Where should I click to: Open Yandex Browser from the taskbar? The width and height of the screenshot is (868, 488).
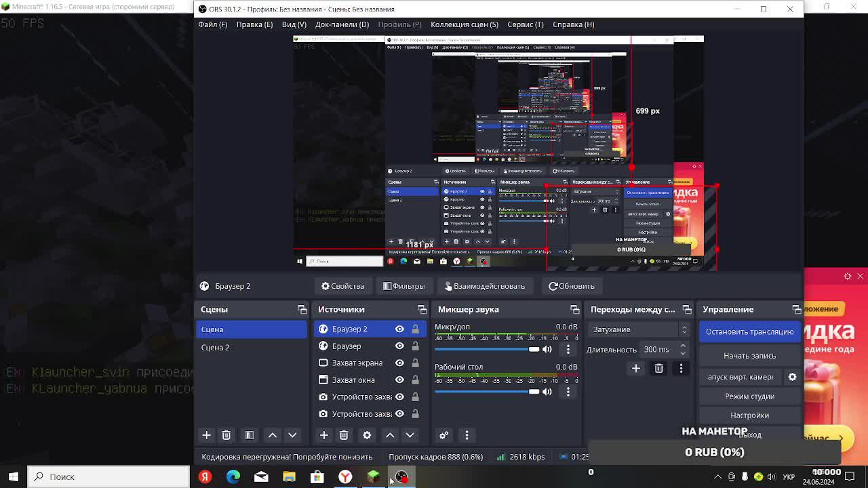[345, 476]
